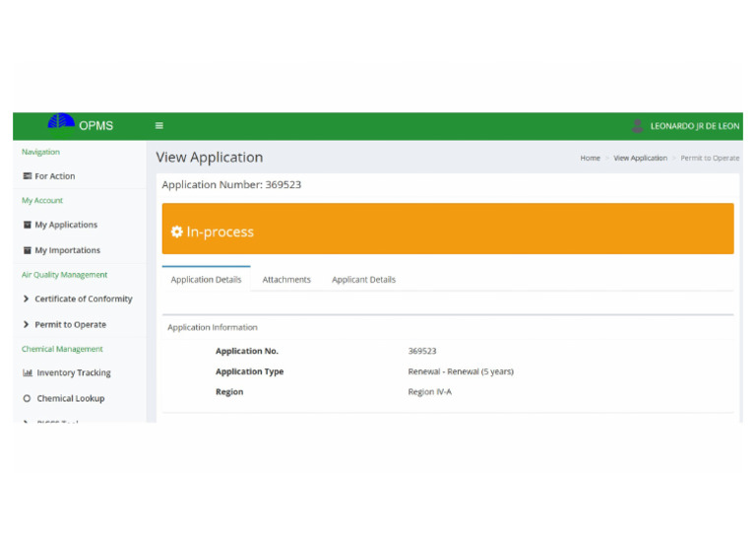This screenshot has height=535, width=756.
Task: Click the My Importations archive icon
Action: [x=28, y=250]
